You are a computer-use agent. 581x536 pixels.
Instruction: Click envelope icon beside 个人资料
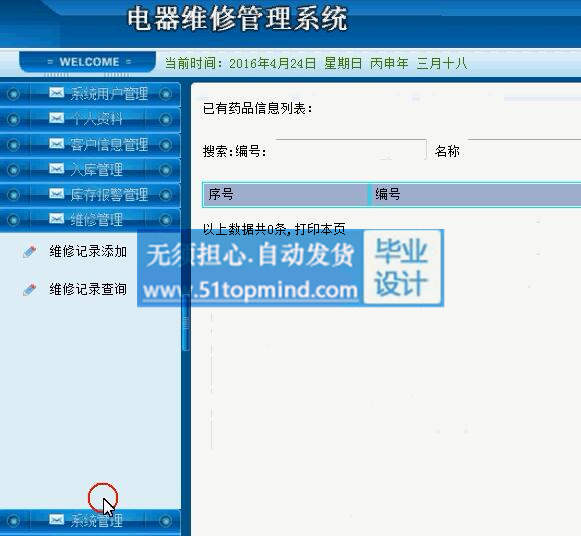click(56, 118)
